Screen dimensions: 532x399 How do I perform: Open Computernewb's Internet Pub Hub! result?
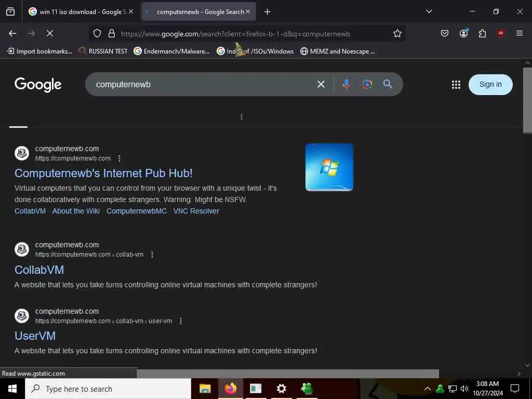(103, 173)
